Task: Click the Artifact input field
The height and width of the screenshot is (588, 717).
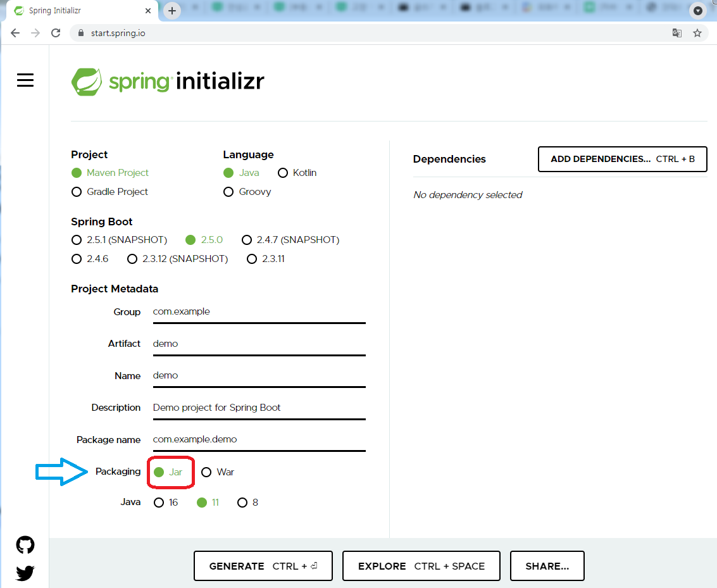Action: pyautogui.click(x=259, y=344)
